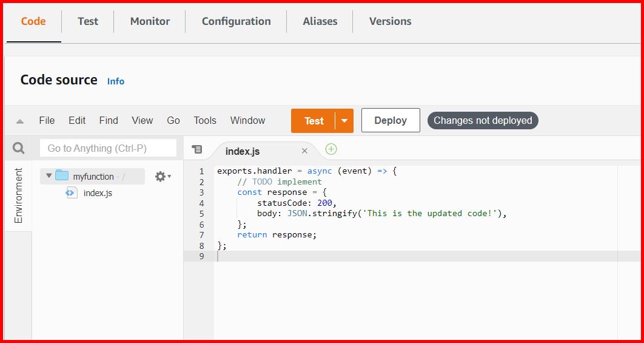This screenshot has height=343, width=644.
Task: Click the TODO implement comment line
Action: [280, 182]
